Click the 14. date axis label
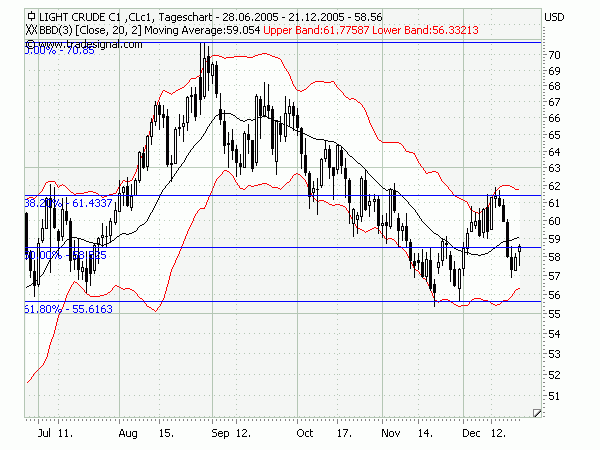The width and height of the screenshot is (600, 450). click(x=426, y=433)
